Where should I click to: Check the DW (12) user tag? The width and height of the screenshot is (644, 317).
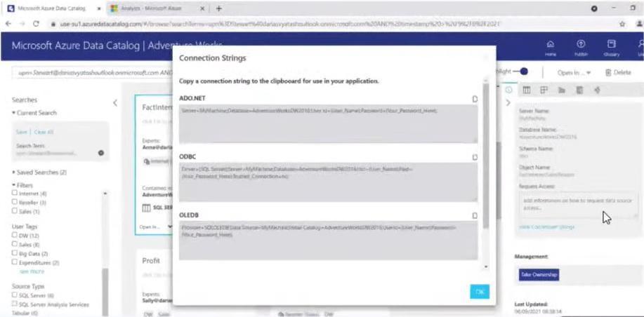15,236
